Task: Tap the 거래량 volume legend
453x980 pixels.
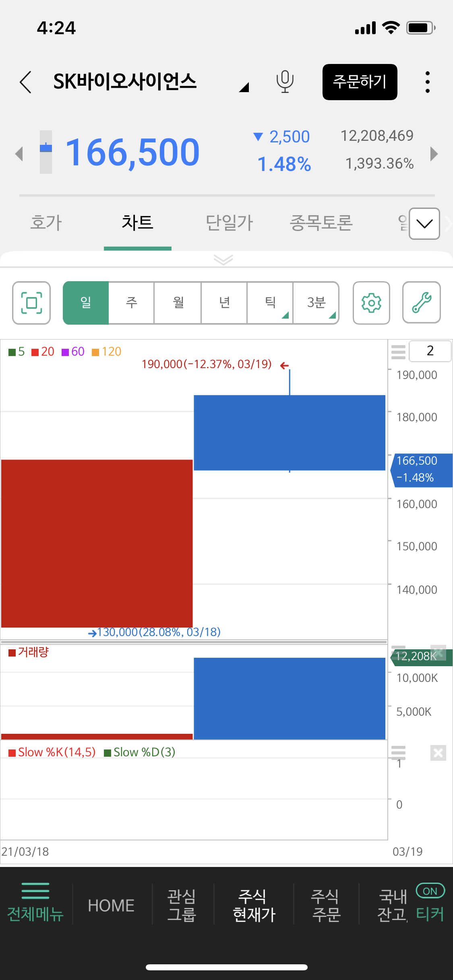Action: pos(29,652)
